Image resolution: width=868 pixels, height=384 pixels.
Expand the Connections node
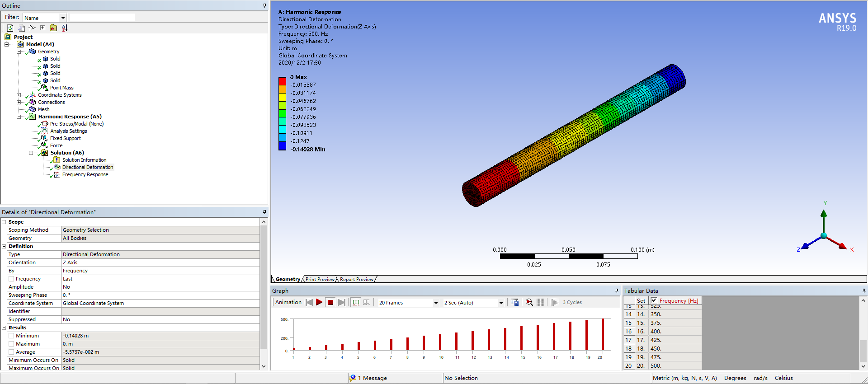(19, 102)
